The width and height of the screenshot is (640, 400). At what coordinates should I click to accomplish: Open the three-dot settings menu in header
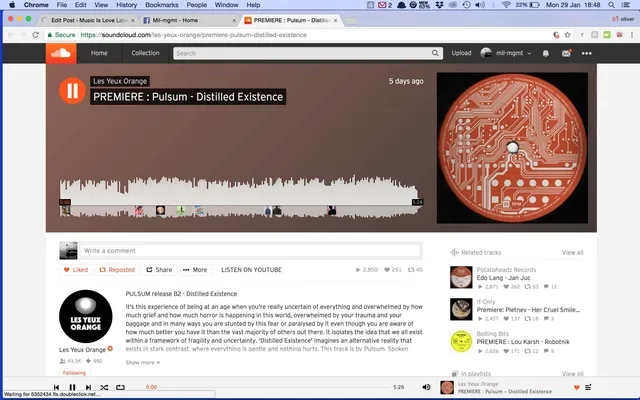[587, 53]
